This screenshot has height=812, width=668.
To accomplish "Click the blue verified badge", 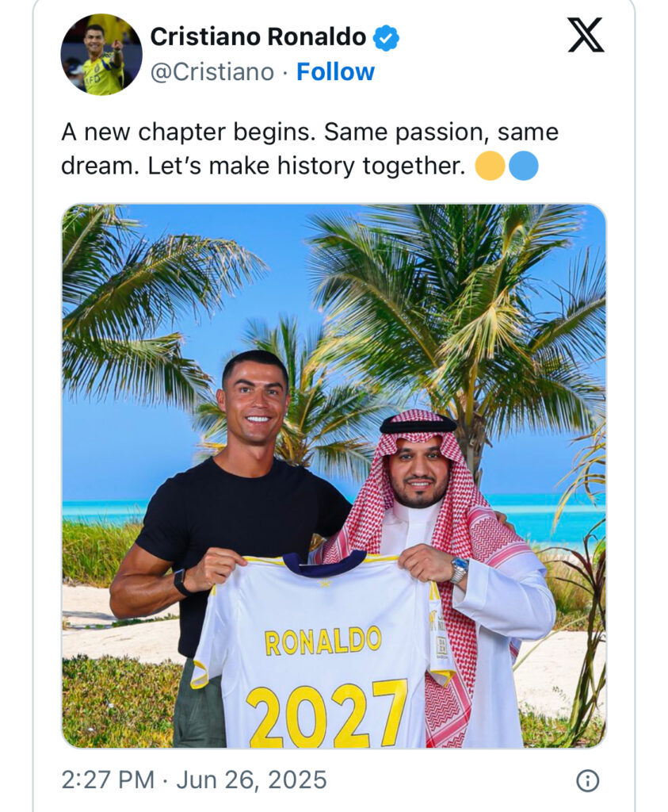I will point(386,37).
